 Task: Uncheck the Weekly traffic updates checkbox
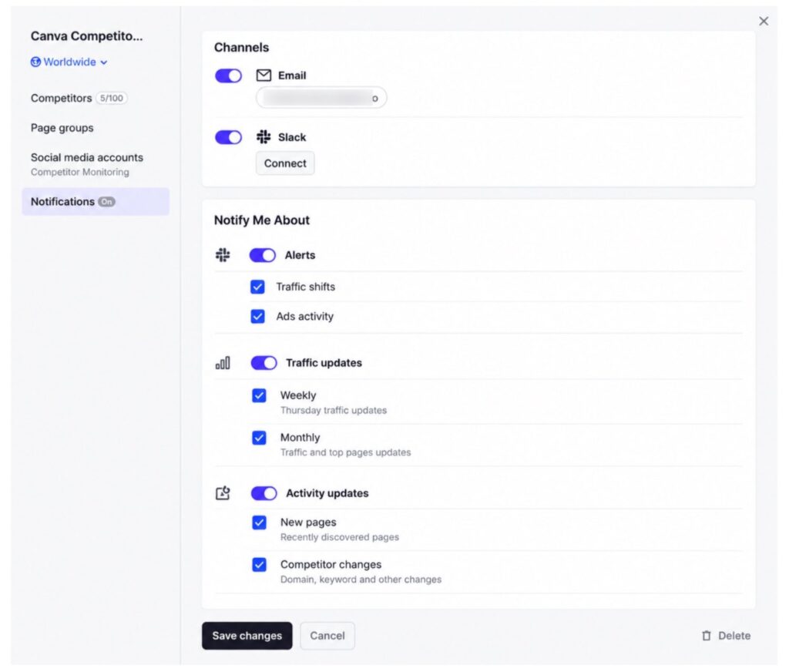(259, 395)
